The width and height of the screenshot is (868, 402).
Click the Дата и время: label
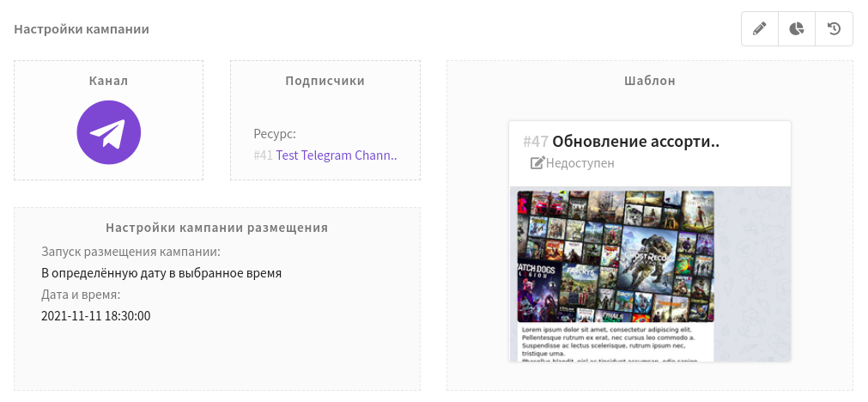(x=81, y=295)
